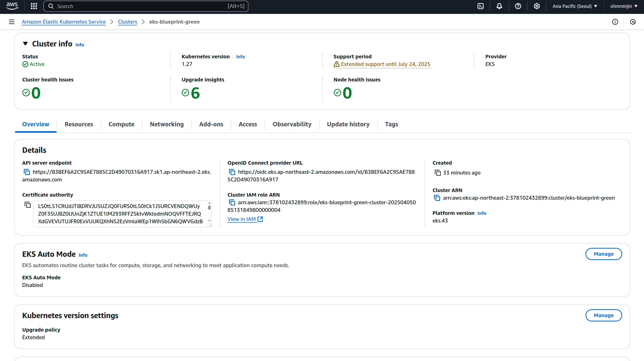Click the Upgrade insights check icon

coord(185,93)
